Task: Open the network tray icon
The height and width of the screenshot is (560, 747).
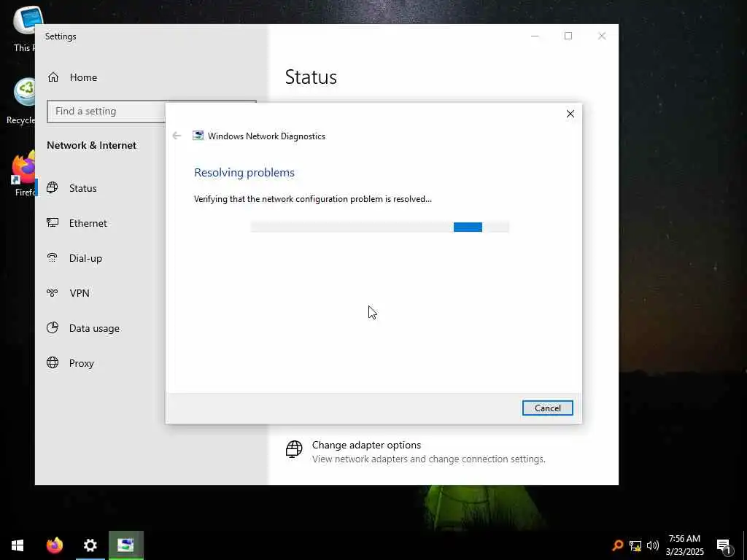Action: [x=635, y=545]
